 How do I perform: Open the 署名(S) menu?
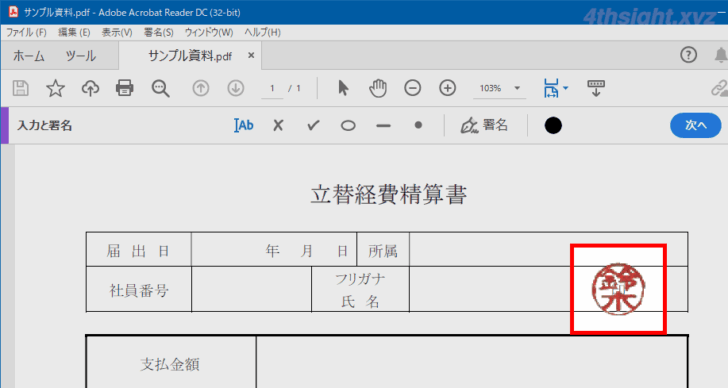click(158, 32)
